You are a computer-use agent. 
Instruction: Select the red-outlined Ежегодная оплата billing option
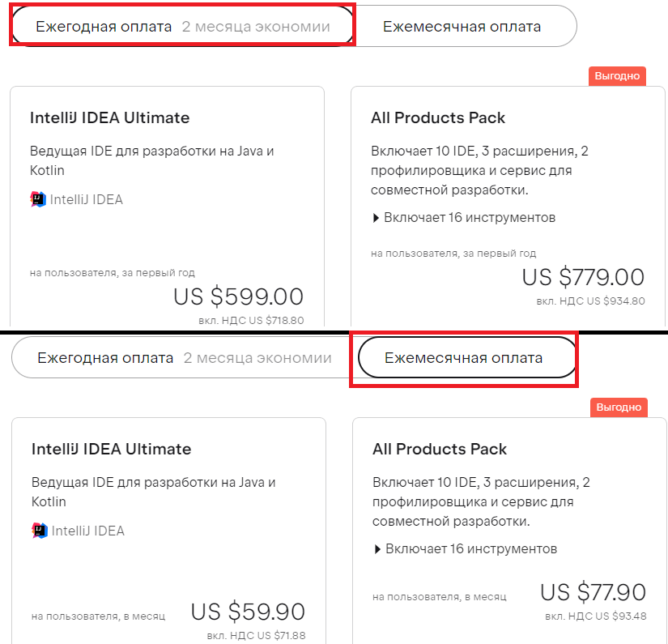[x=182, y=27]
